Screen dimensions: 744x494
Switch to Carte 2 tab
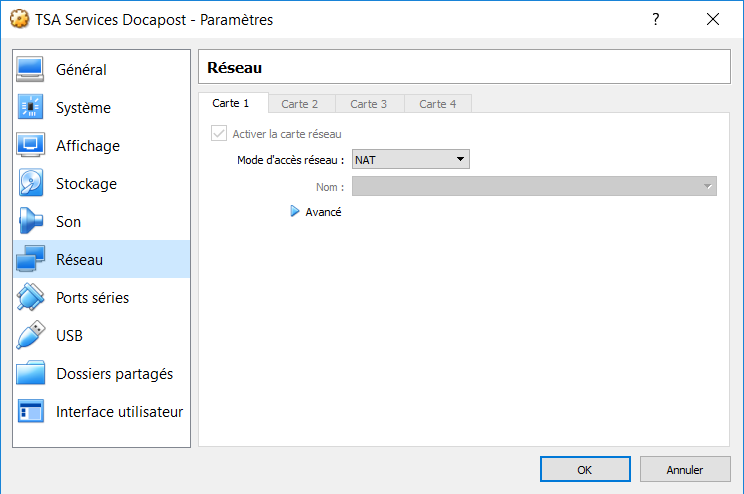[301, 104]
